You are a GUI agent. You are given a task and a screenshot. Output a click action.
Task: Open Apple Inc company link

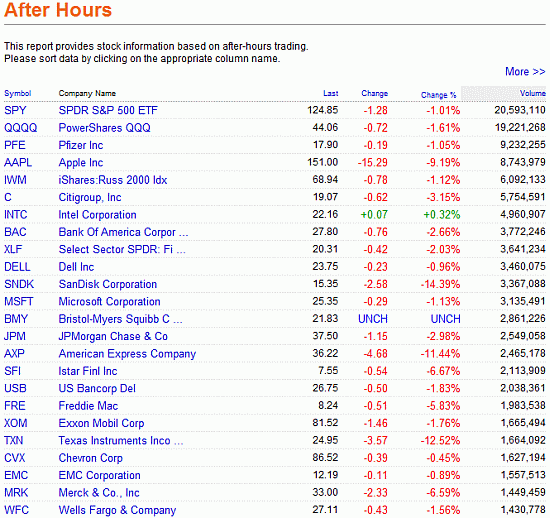81,162
